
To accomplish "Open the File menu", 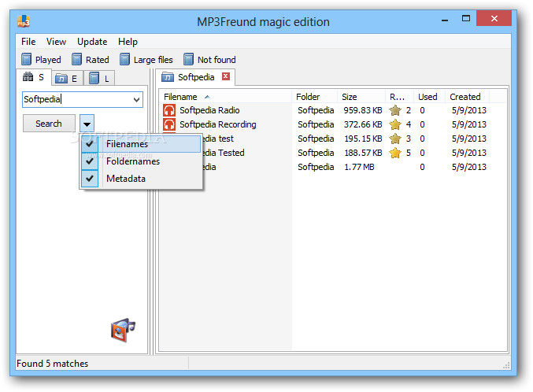I will coord(28,42).
